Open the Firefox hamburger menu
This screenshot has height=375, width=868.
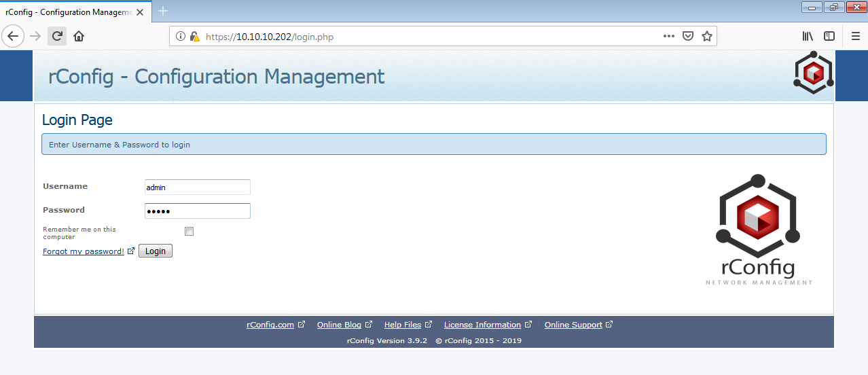click(x=856, y=36)
